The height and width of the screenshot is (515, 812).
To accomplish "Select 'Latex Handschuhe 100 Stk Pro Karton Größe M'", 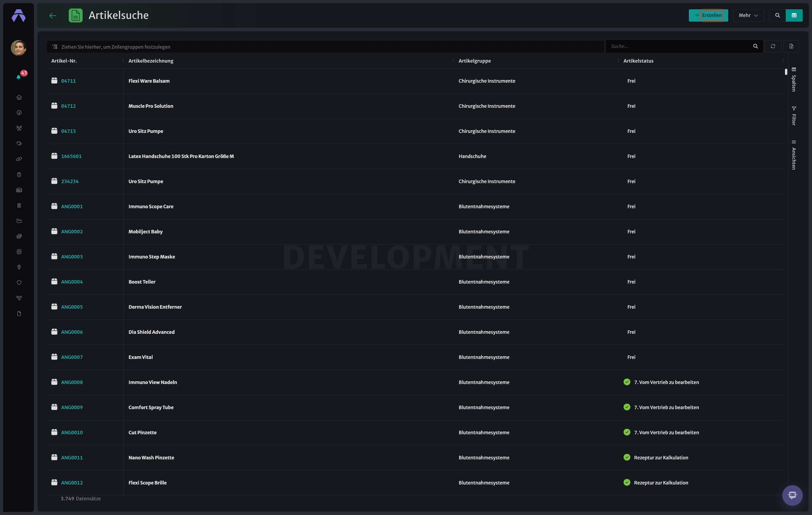I will pos(181,156).
